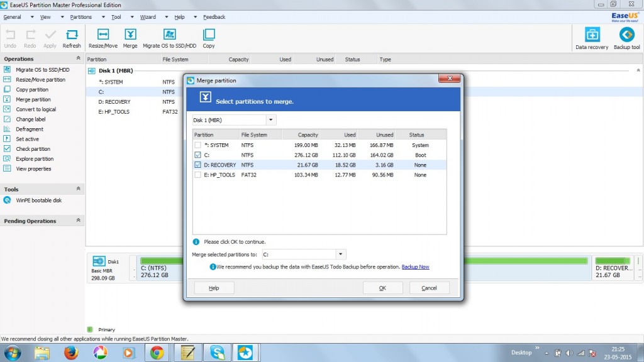Open the Feedback menu
The width and height of the screenshot is (644, 362).
pyautogui.click(x=214, y=17)
